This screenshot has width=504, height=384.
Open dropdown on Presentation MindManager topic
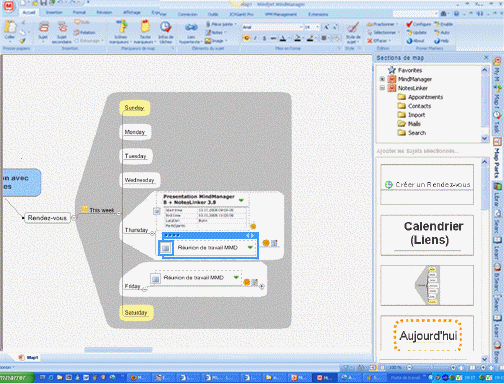click(241, 200)
